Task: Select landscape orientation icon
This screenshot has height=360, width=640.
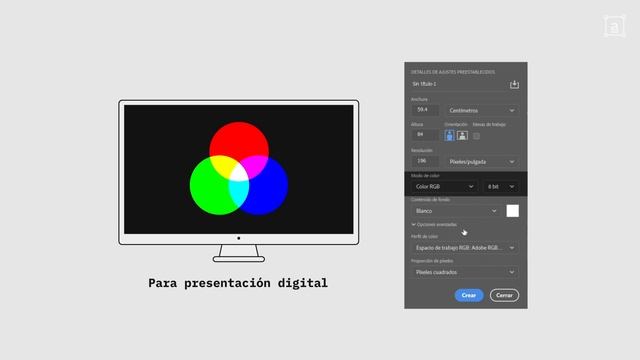Action: 462,136
